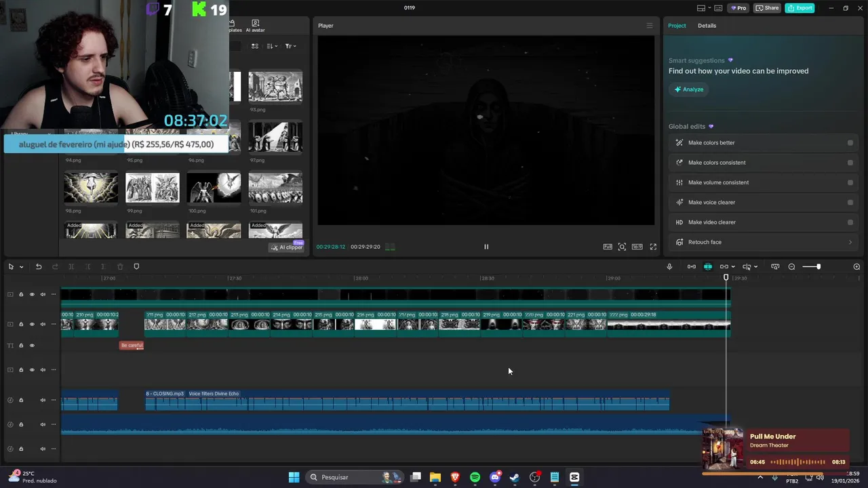Click the Windows Start button
This screenshot has height=488, width=868.
294,477
